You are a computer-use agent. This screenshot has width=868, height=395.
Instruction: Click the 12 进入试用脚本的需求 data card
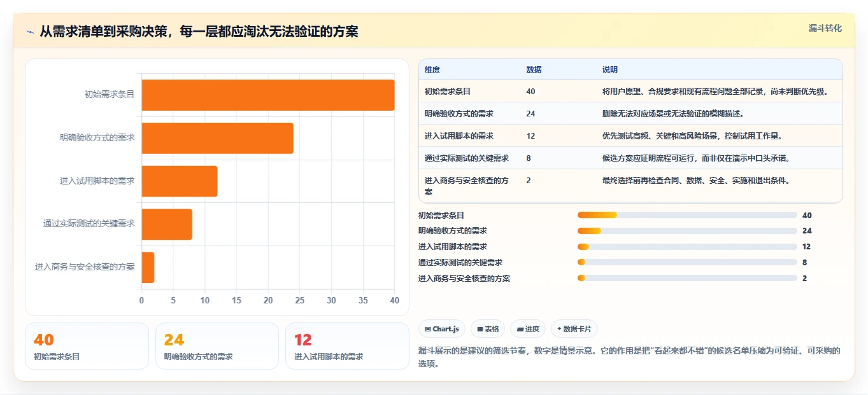click(347, 346)
